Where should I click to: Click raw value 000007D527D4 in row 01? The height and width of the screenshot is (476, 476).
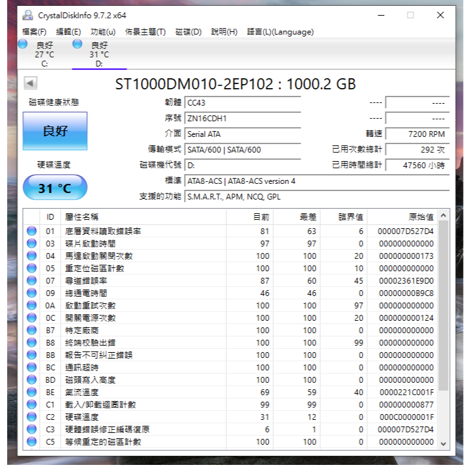pos(406,231)
